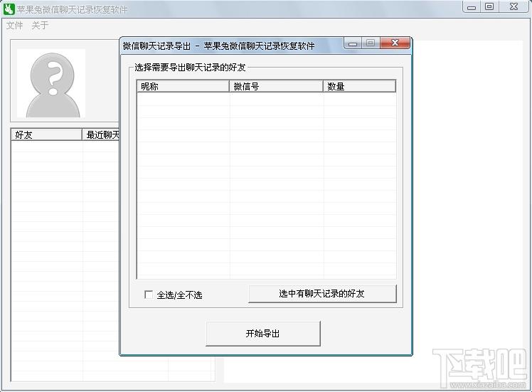Click the green rabbit app icon in title bar

coord(9,9)
